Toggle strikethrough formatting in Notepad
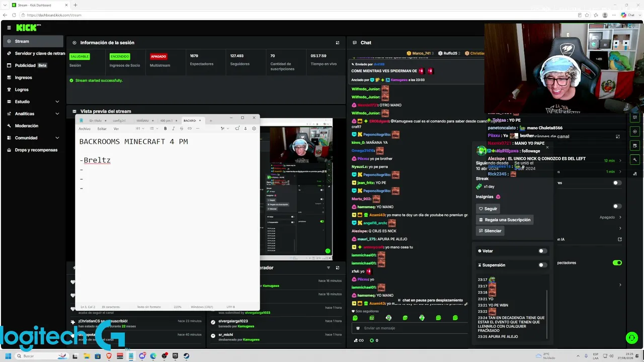The width and height of the screenshot is (644, 362). 182,129
